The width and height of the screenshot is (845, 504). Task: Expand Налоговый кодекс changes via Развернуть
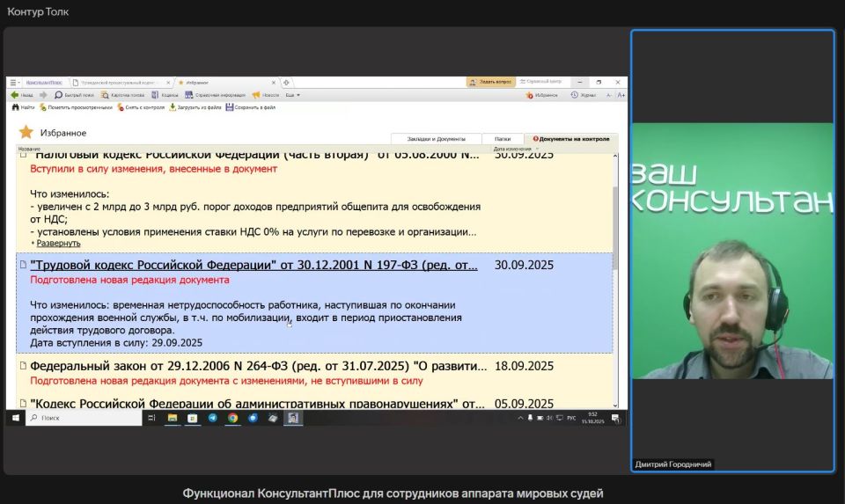coord(58,243)
